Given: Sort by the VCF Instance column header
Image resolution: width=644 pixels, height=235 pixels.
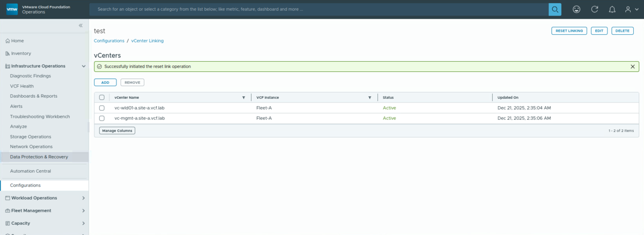Looking at the screenshot, I should coord(268,98).
